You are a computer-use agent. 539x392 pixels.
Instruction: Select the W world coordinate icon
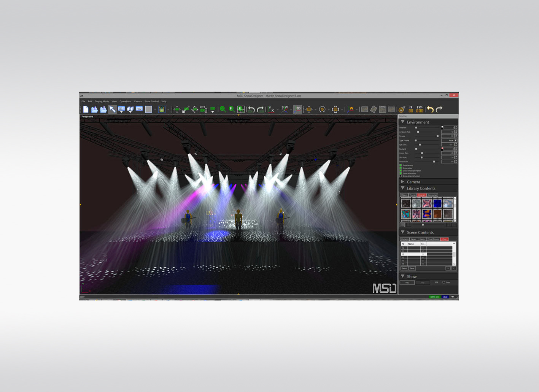[351, 109]
